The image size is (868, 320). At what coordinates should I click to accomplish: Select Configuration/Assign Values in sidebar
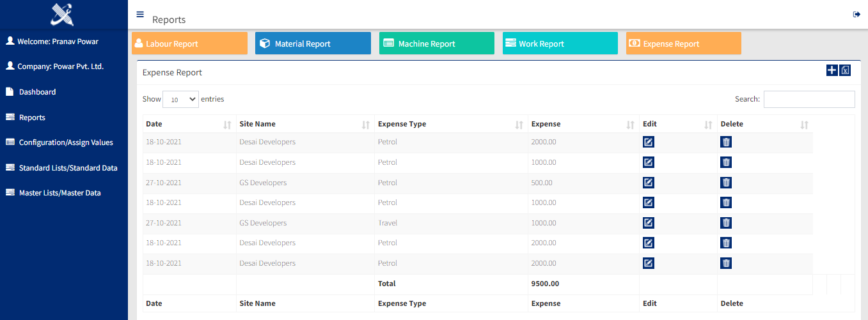(x=65, y=142)
